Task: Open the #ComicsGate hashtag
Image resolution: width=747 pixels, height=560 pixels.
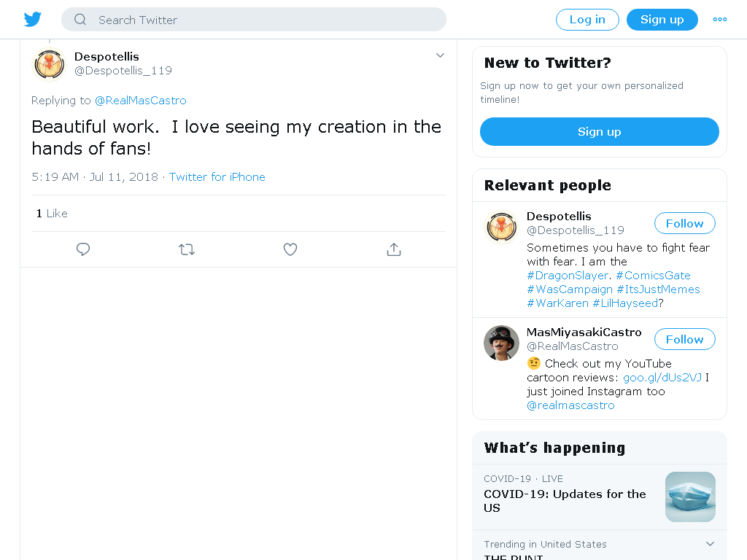Action: [x=653, y=275]
